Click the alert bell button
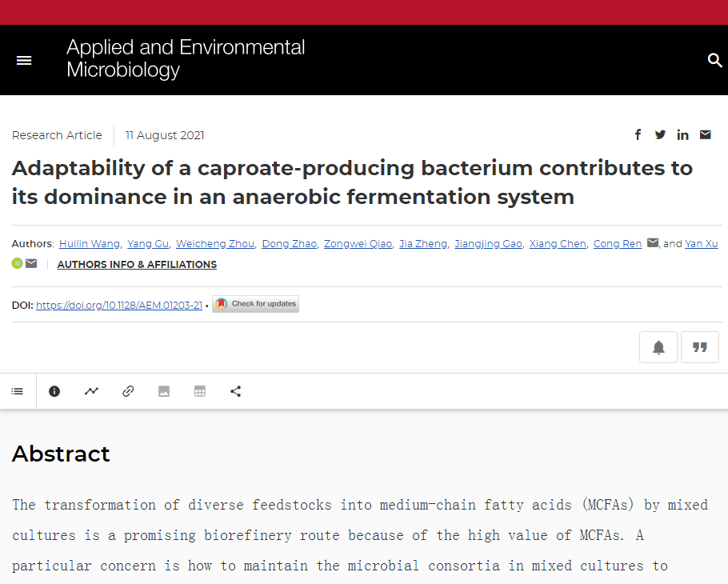Viewport: 728px width, 584px height. click(658, 347)
